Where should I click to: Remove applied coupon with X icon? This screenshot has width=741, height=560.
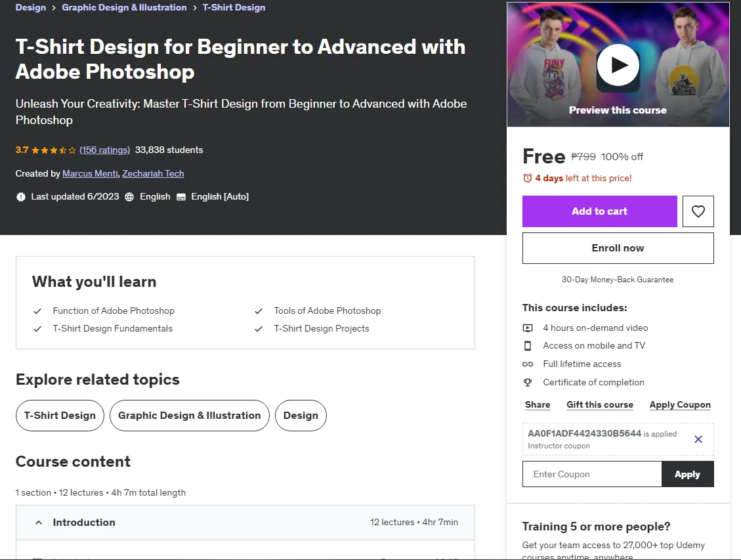698,439
